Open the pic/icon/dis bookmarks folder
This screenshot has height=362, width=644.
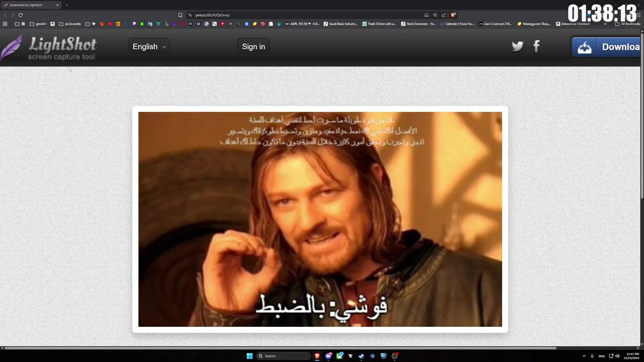pos(70,24)
